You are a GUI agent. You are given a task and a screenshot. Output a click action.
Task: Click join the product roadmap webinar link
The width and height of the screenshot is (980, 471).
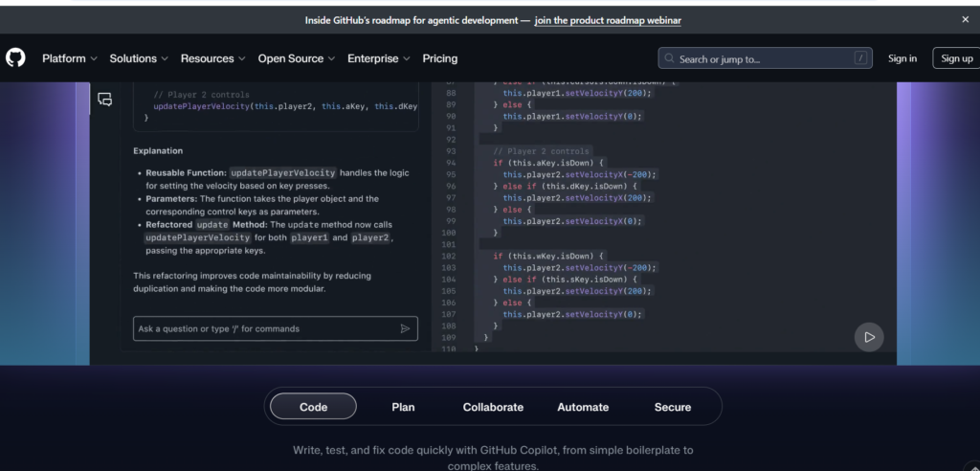pos(608,20)
